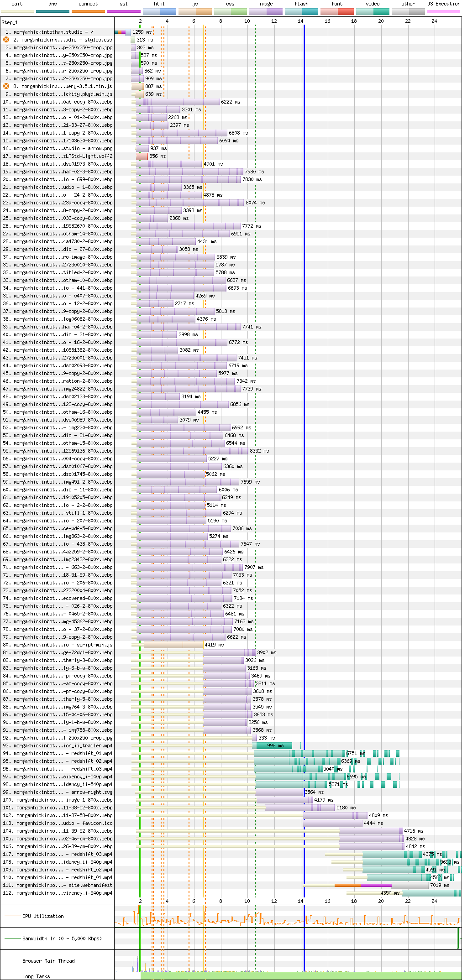
Task: Click the orange blocked icon beside styles.css
Action: click(x=6, y=40)
